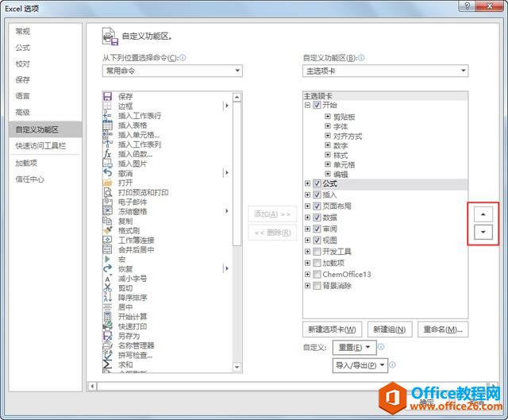Viewport: 508px width, 420px height.
Task: Toggle the 页面布局 checkbox
Action: [317, 206]
